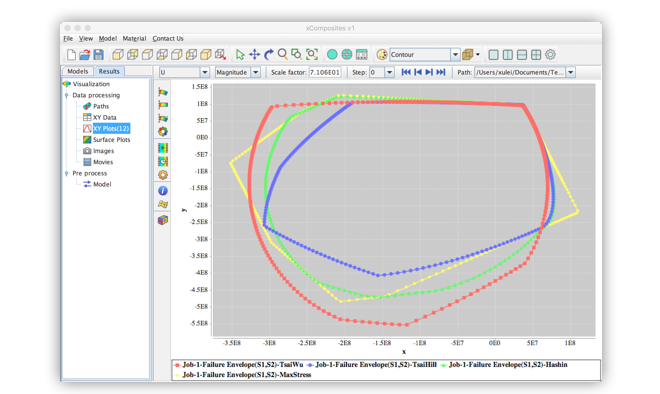
Task: Open the Path dropdown arrow
Action: (x=571, y=72)
